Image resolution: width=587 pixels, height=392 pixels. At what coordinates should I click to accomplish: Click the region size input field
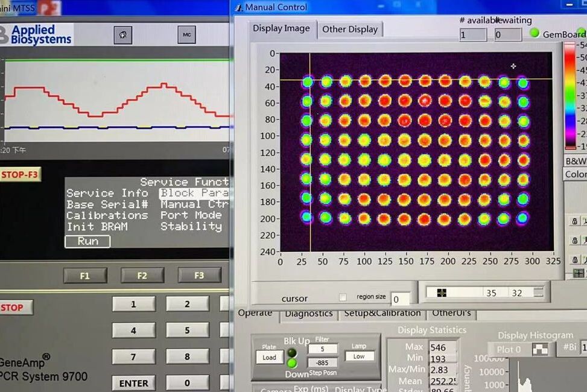point(400,299)
